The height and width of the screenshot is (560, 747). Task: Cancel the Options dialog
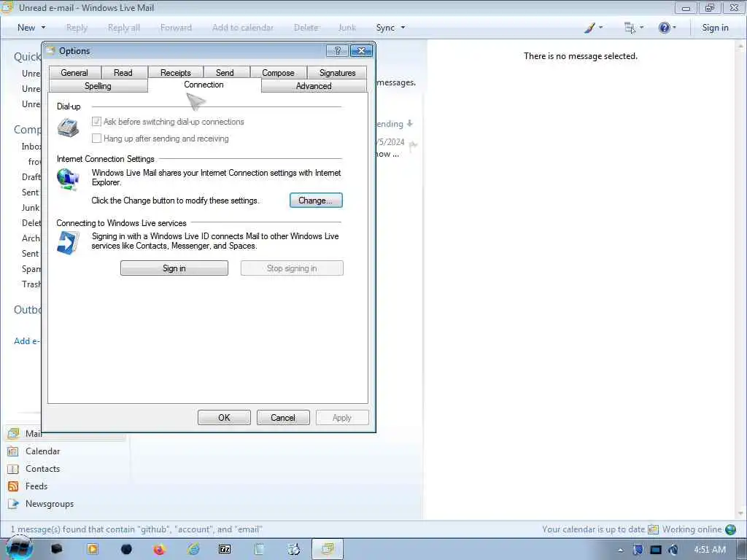(x=283, y=418)
